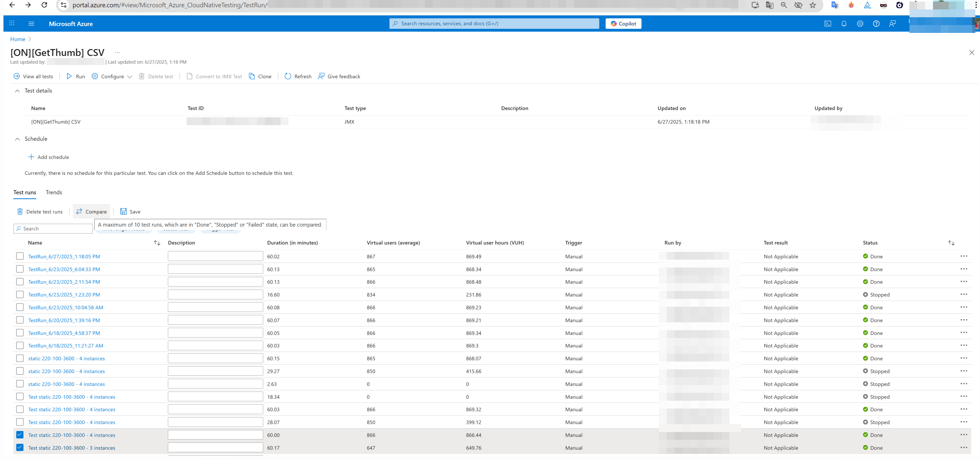Open portal settings gear icon

(860, 24)
